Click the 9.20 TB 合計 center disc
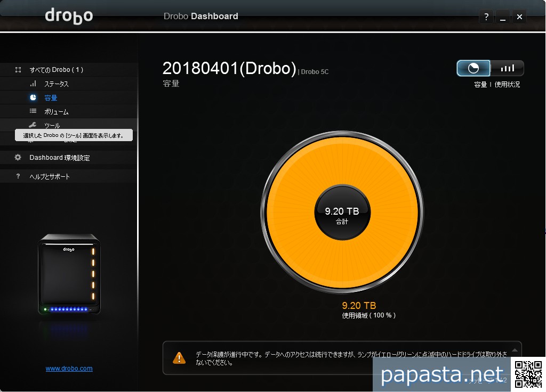The width and height of the screenshot is (546, 392). click(x=342, y=213)
